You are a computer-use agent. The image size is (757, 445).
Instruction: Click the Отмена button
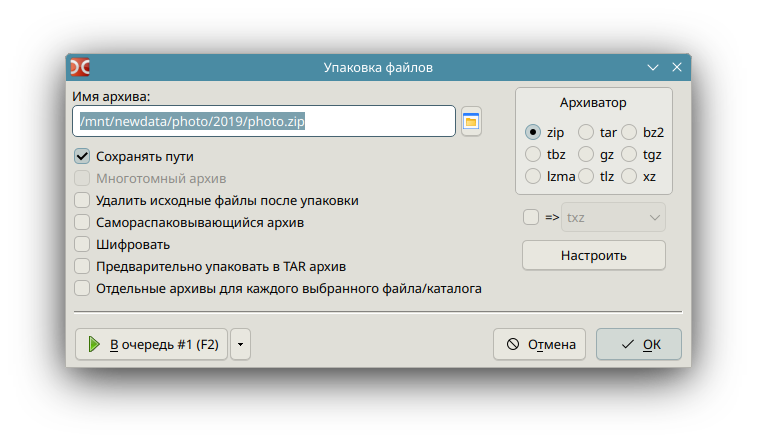click(x=539, y=344)
